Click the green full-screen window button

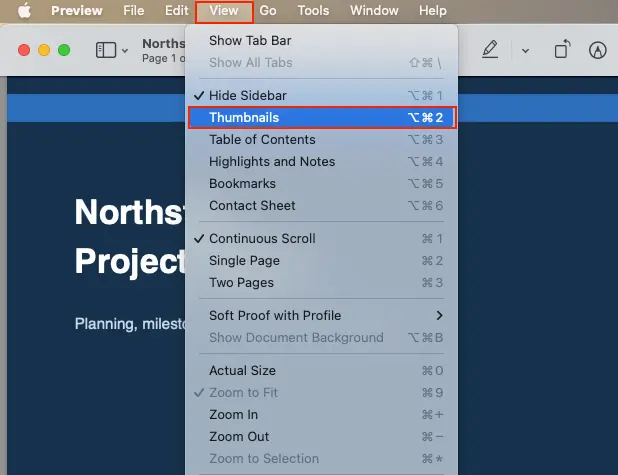click(64, 50)
